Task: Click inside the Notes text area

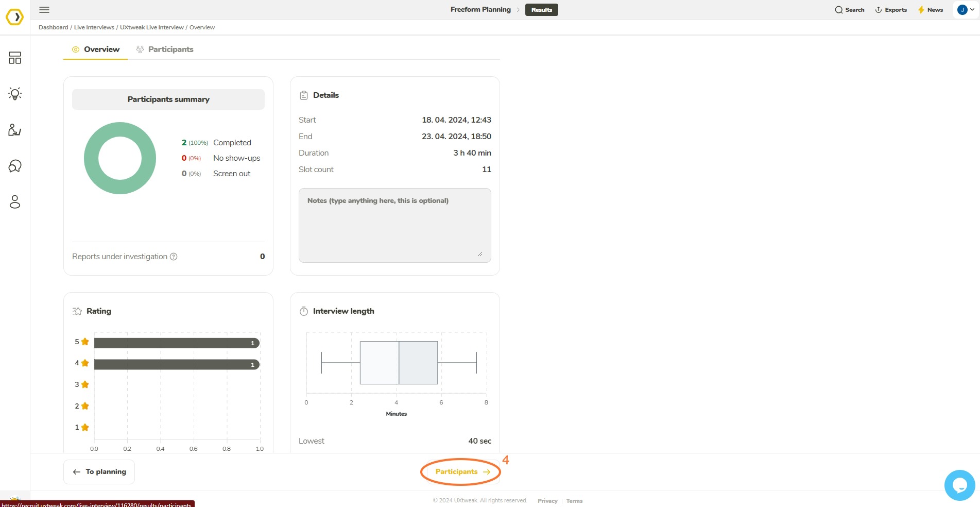Action: (394, 225)
